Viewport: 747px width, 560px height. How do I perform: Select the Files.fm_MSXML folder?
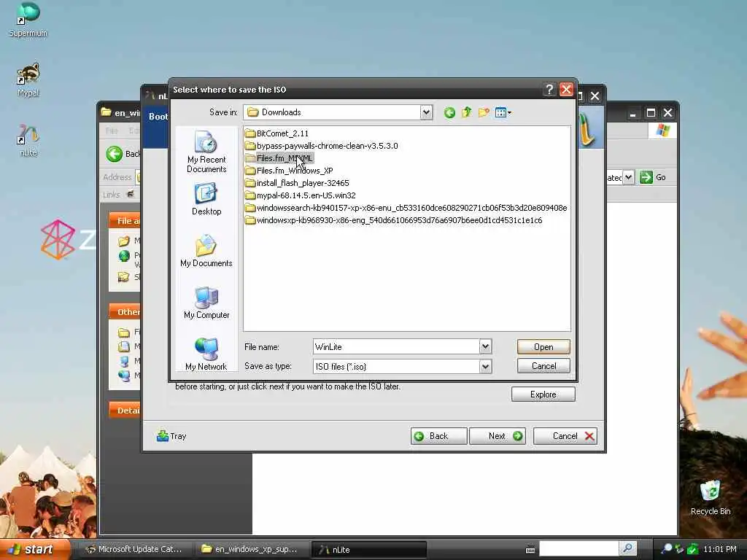click(279, 158)
